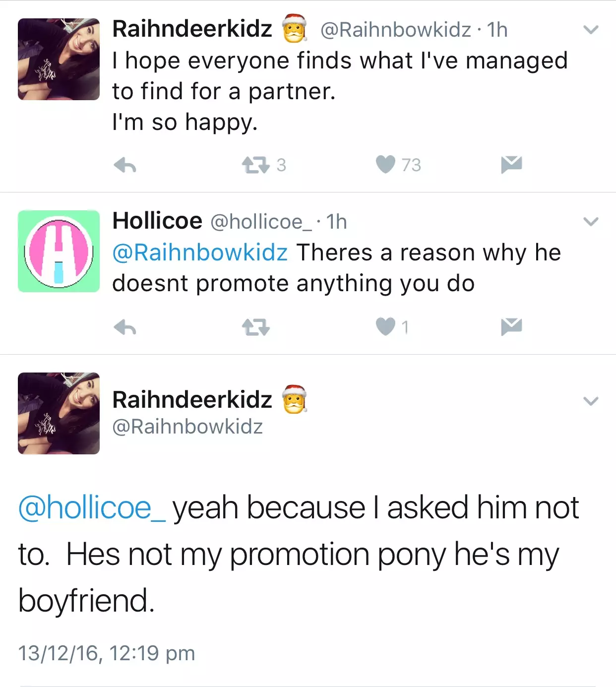
Task: Retweet the tweet with 3 retweets
Action: tap(255, 165)
